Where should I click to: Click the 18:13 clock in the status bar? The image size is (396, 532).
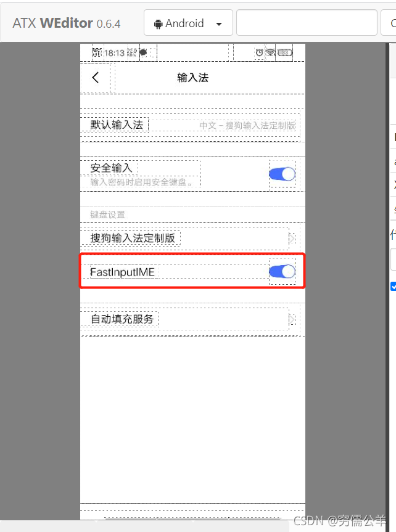pos(115,53)
